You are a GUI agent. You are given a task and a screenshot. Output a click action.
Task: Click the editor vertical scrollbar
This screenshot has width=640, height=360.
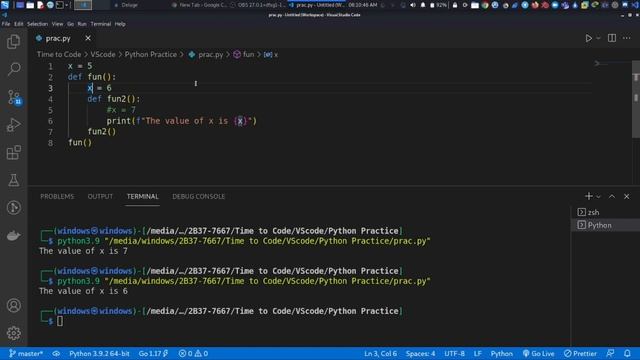click(636, 99)
